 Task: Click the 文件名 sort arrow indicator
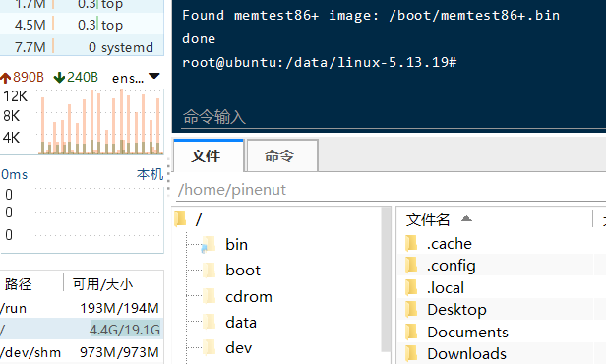point(466,218)
